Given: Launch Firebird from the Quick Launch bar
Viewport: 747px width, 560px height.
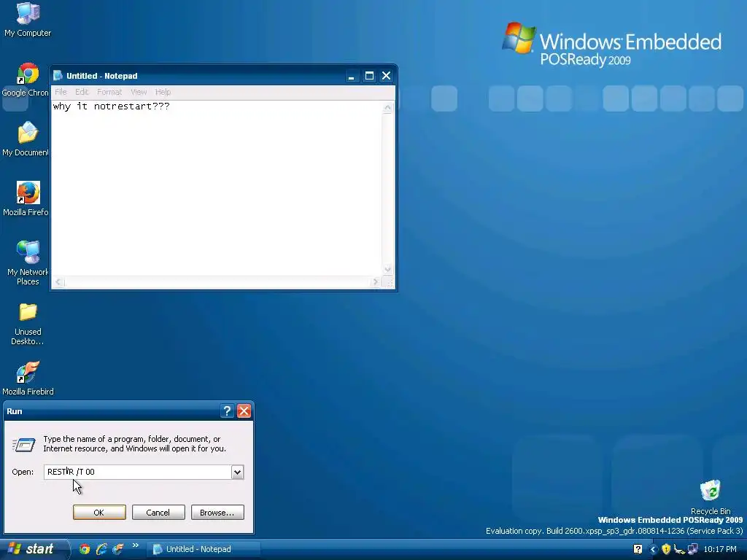Looking at the screenshot, I should tap(117, 549).
